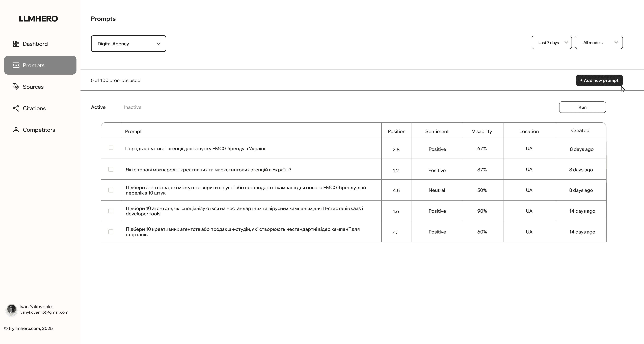
Task: Check the Neutral sentiment prompt row
Action: coord(111,190)
